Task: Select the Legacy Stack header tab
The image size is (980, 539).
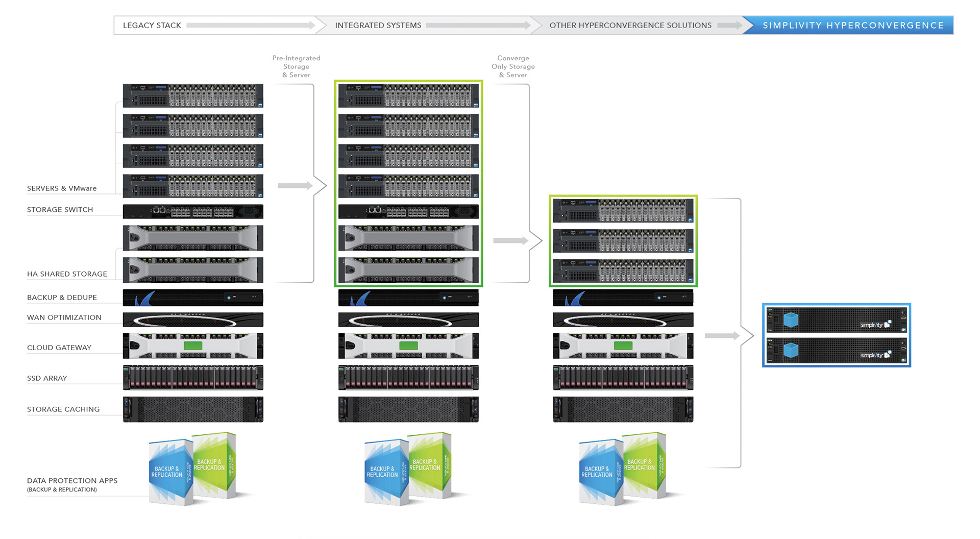Action: [x=152, y=26]
